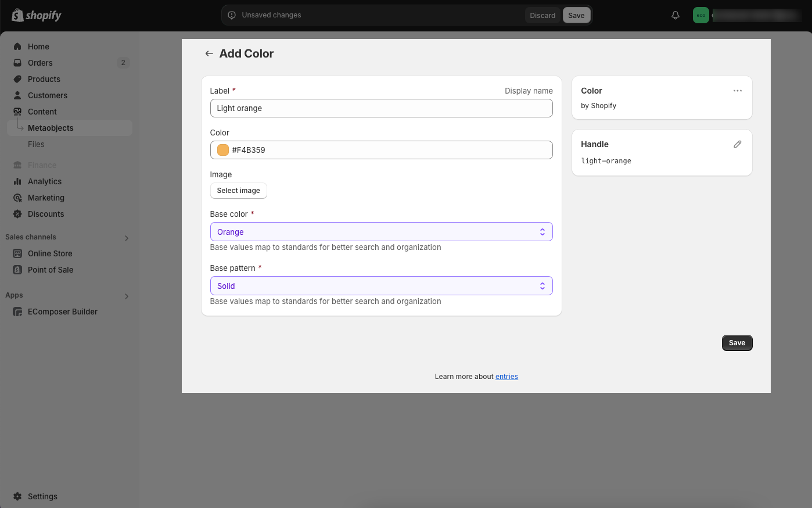Open Online Store sales channel label

click(50, 253)
